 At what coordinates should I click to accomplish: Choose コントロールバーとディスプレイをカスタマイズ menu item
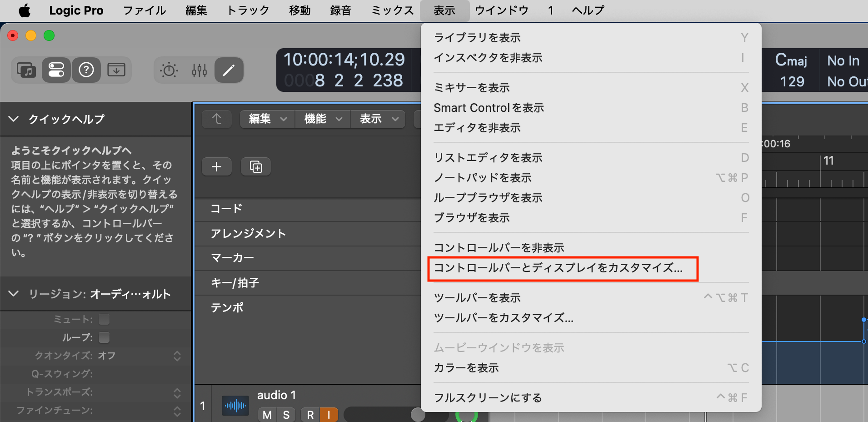591,268
